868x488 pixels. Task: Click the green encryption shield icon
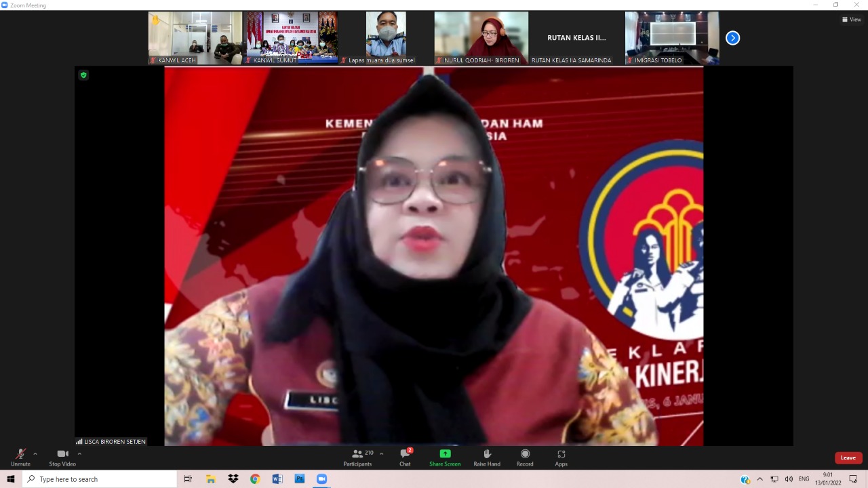pyautogui.click(x=83, y=75)
